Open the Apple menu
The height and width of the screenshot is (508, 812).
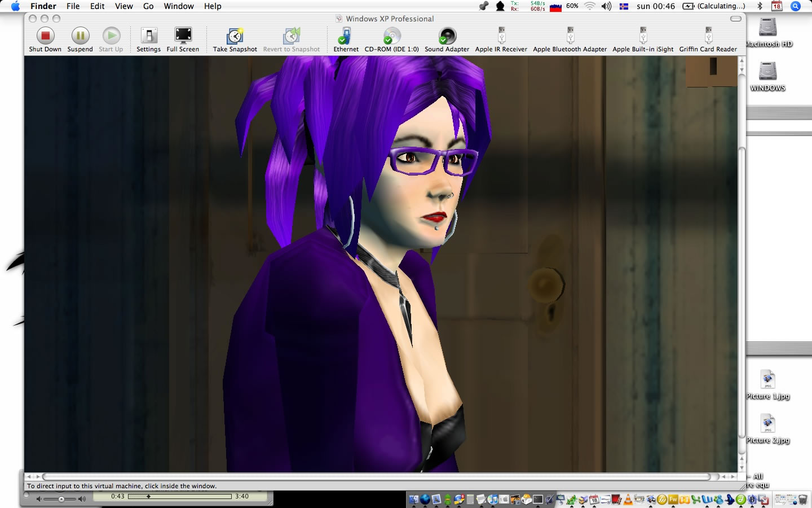click(15, 6)
